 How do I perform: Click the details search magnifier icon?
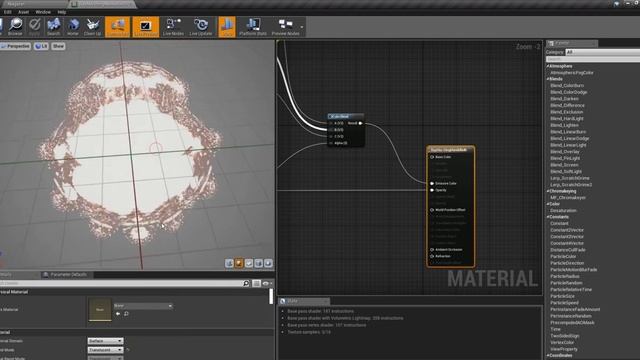click(246, 283)
